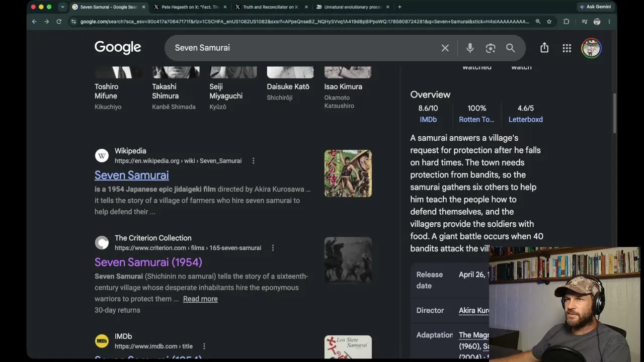Image resolution: width=644 pixels, height=362 pixels.
Task: Open The Criterion Collection favicon
Action: (x=102, y=243)
